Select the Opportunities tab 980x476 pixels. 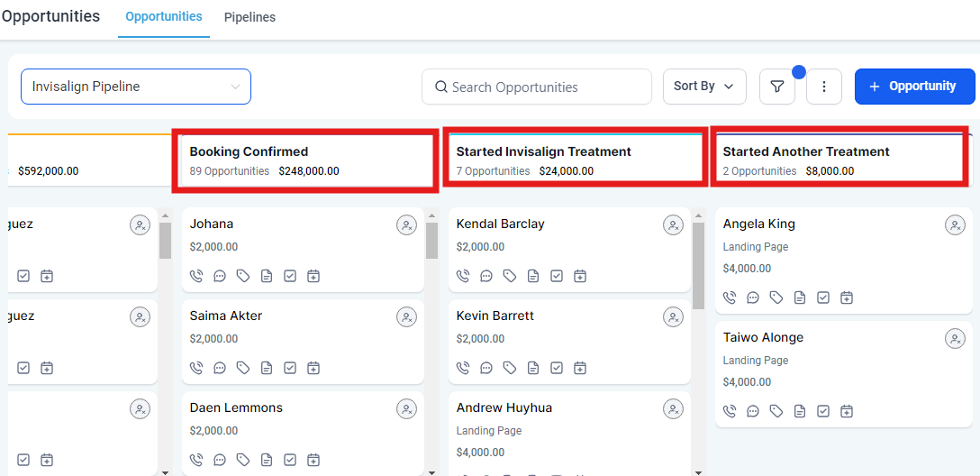(x=164, y=17)
